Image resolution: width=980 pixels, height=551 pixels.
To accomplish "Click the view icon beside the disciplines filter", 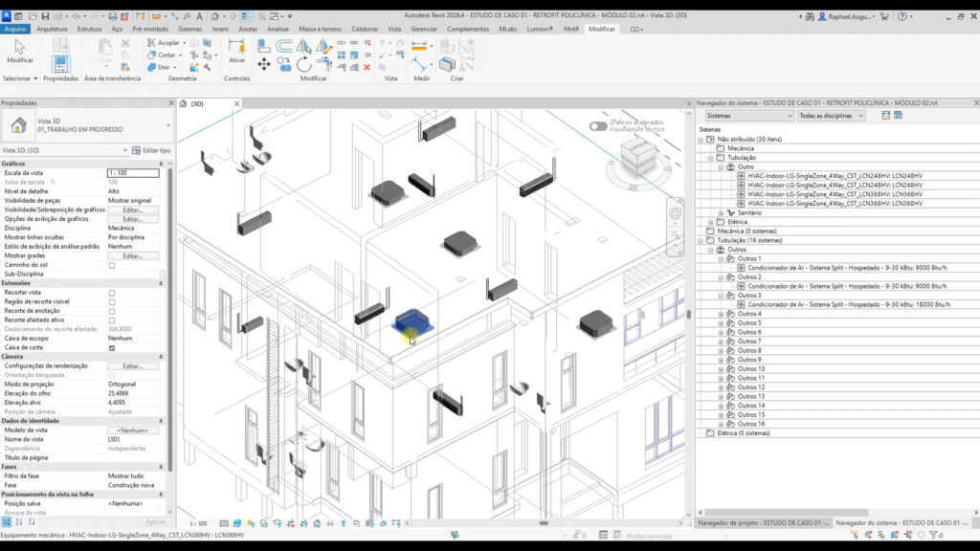I will [x=885, y=116].
